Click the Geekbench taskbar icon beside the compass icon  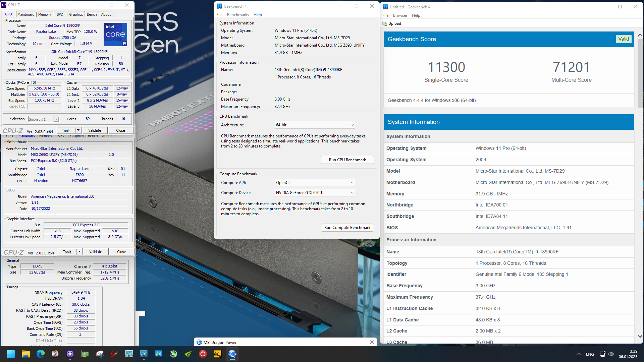coord(159,354)
